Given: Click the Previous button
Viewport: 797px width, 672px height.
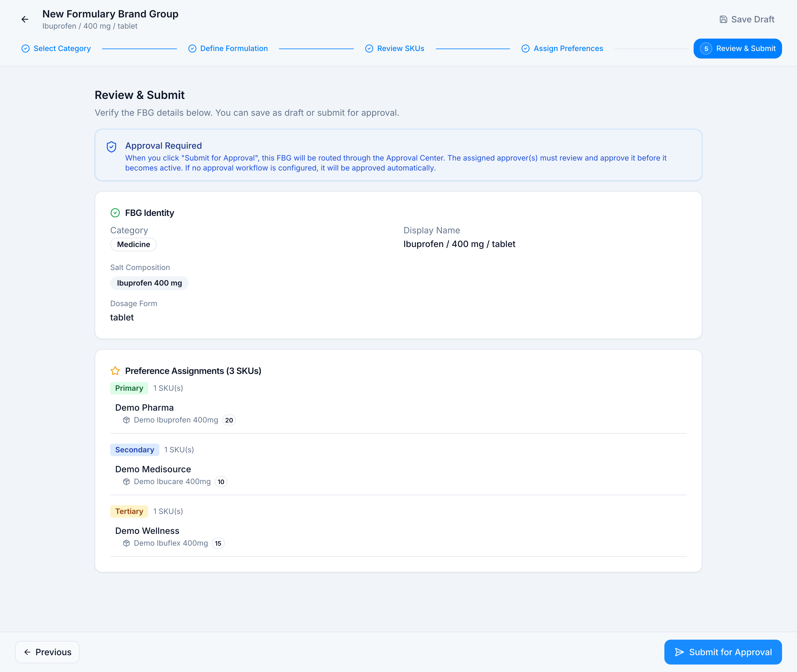Looking at the screenshot, I should pos(47,652).
